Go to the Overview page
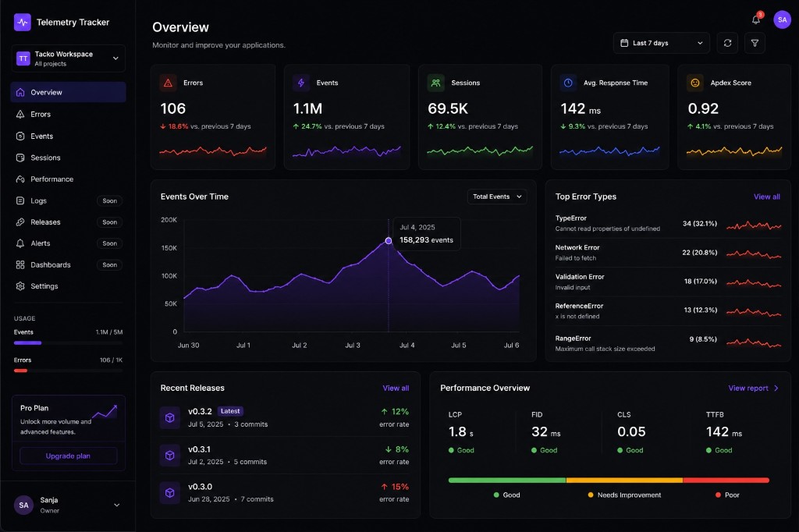This screenshot has height=532, width=799. (x=69, y=92)
